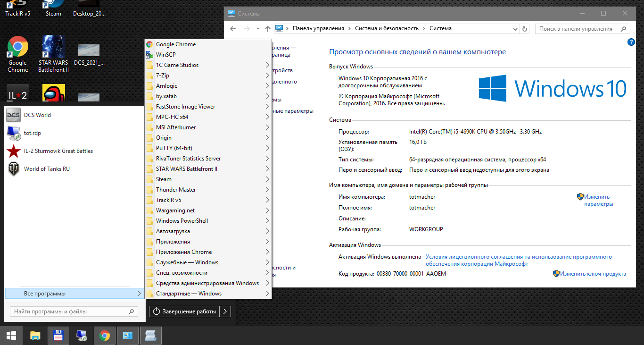Open recent locations dropdown in Система window
Image resolution: width=644 pixels, height=345 pixels.
tap(258, 29)
